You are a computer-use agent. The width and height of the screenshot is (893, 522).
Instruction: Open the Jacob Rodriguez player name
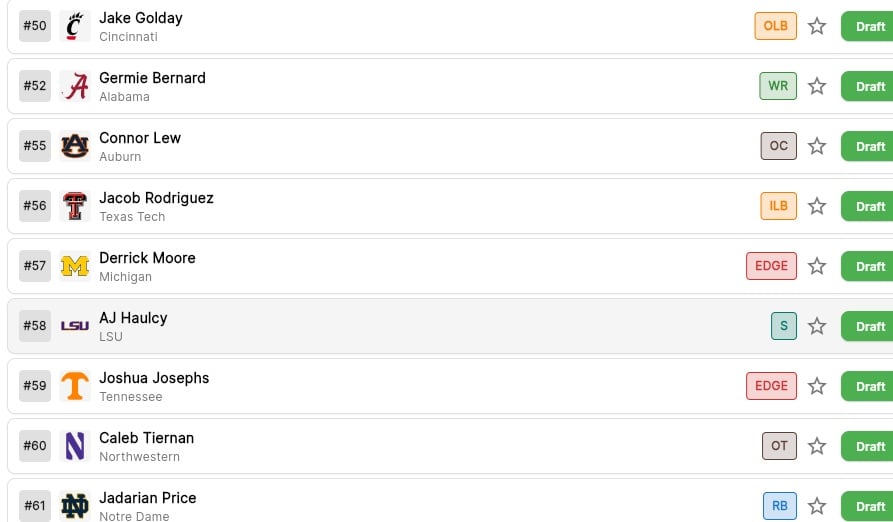pyautogui.click(x=156, y=198)
